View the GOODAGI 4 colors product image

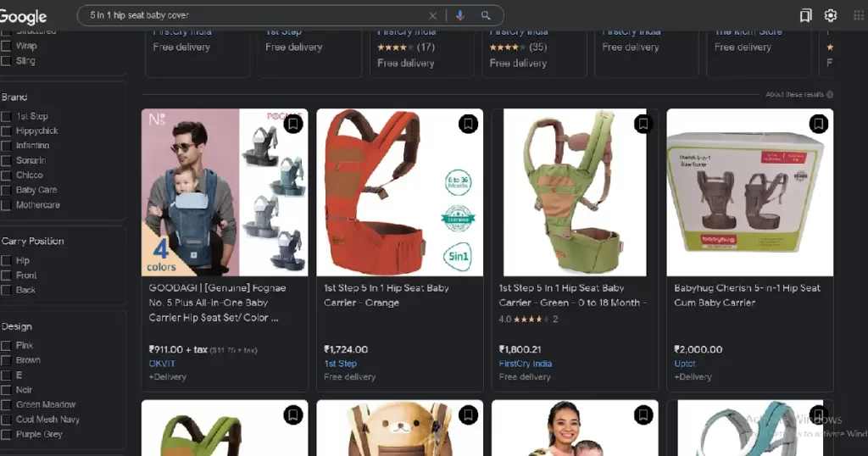224,192
